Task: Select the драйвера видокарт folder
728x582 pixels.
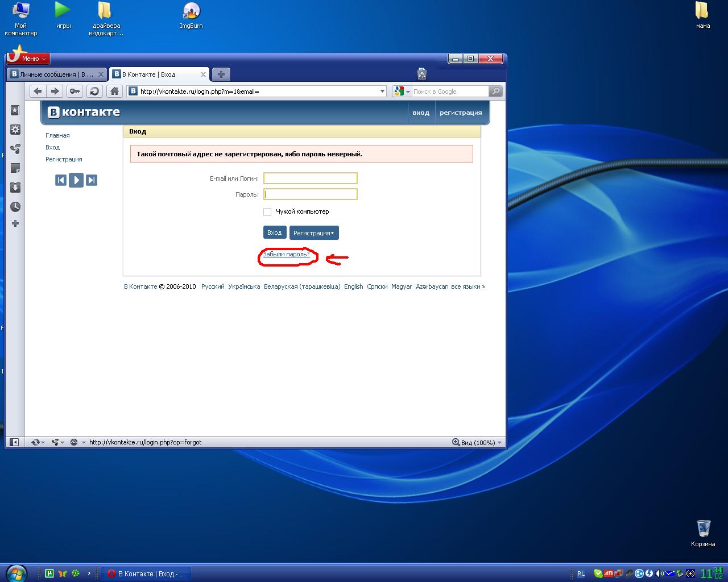Action: click(x=106, y=19)
